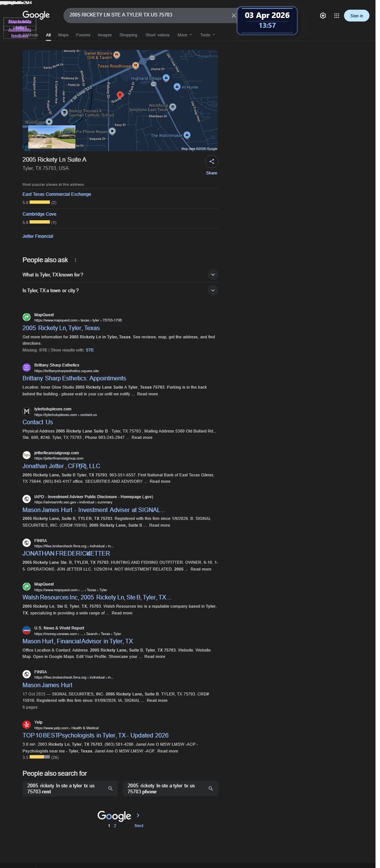The width and height of the screenshot is (380, 868).
Task: Click the People also ask options icon
Action: pyautogui.click(x=75, y=260)
